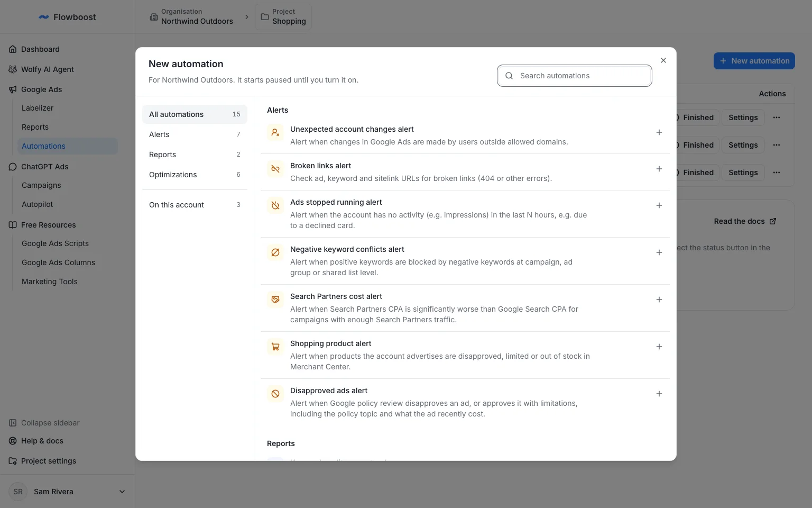Image resolution: width=812 pixels, height=508 pixels.
Task: Filter by Reports category in dialog
Action: tap(195, 155)
